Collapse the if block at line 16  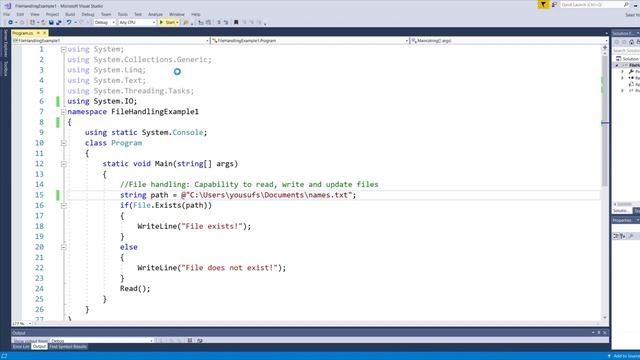coord(63,206)
